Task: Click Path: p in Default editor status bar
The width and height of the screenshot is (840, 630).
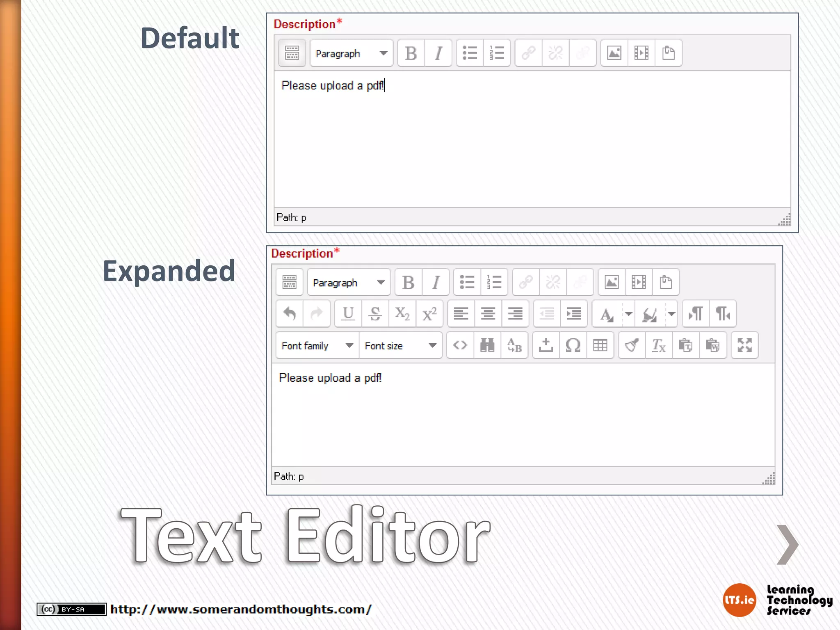Action: (x=291, y=217)
